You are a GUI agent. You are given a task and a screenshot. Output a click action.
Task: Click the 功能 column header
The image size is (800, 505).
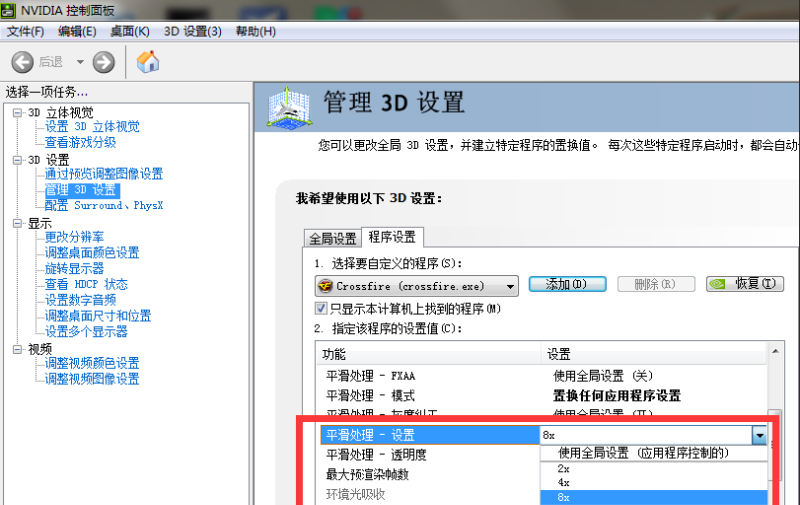pyautogui.click(x=428, y=354)
